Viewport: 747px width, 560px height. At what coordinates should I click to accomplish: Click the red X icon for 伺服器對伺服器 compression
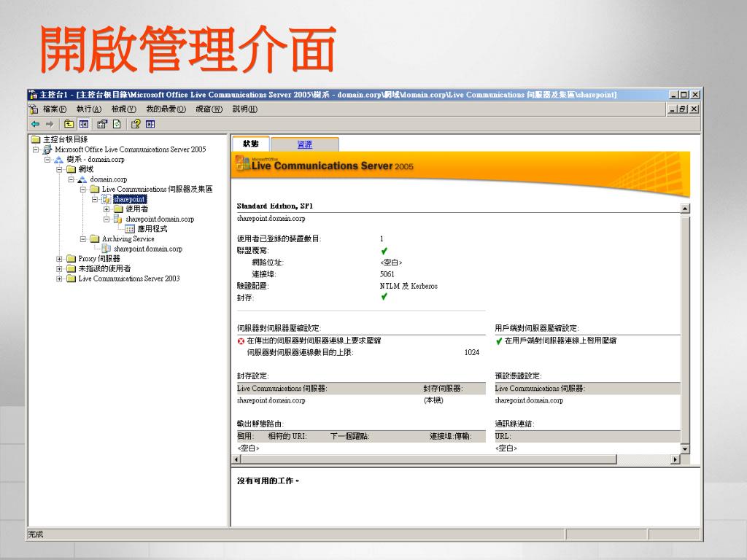point(241,341)
